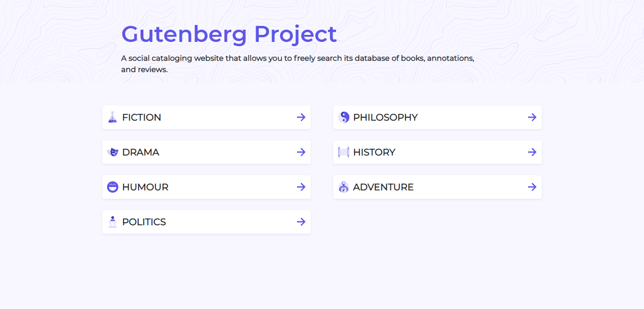Select the ADVENTURE category card
This screenshot has width=644, height=309.
(438, 187)
